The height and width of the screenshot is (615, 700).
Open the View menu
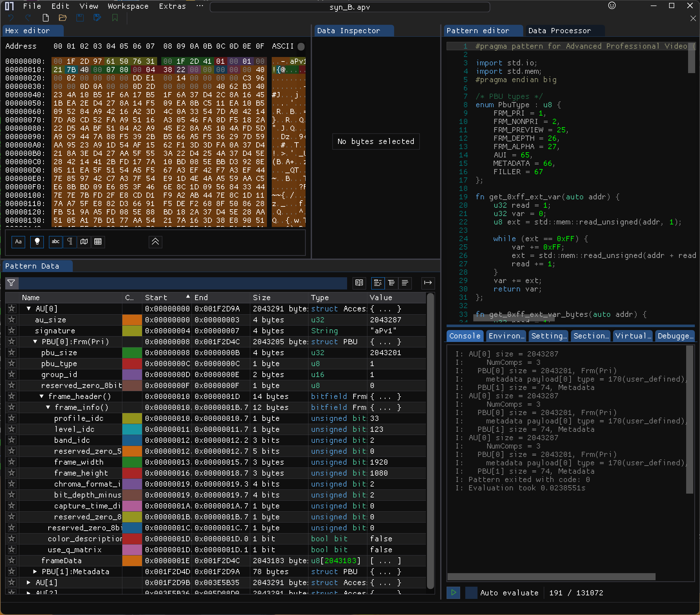tap(89, 6)
